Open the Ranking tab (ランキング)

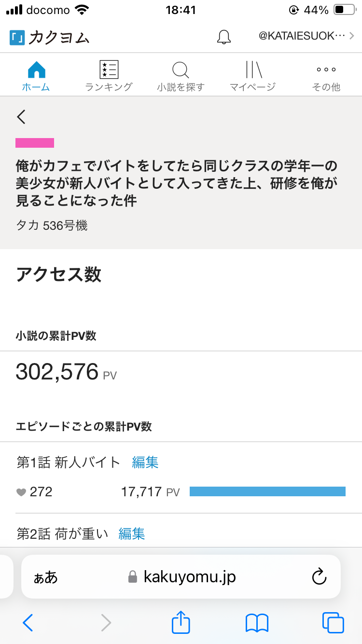coord(109,76)
